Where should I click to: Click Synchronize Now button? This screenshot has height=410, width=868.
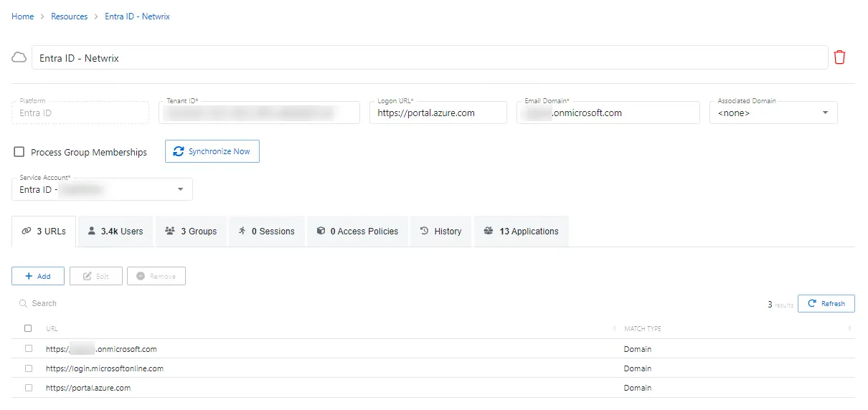pos(212,151)
